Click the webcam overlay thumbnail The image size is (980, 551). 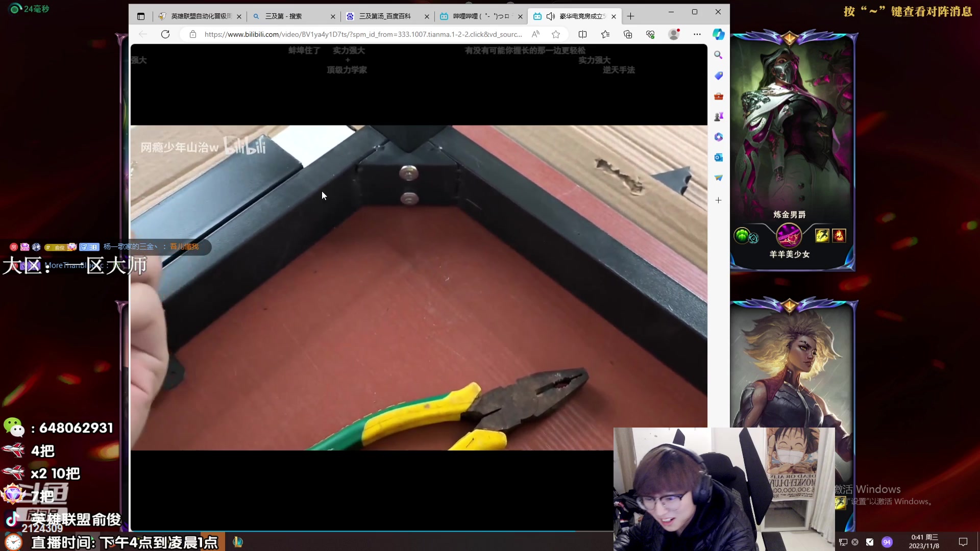coord(724,489)
